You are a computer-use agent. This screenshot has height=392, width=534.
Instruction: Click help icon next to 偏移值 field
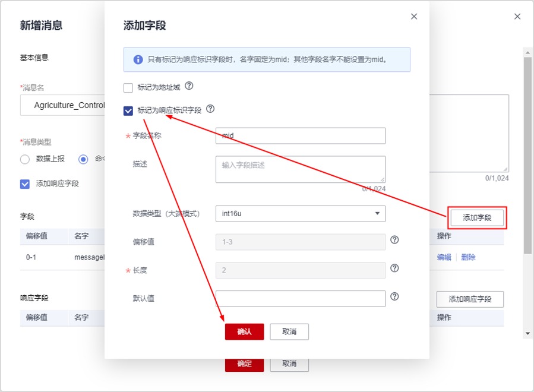click(x=394, y=241)
